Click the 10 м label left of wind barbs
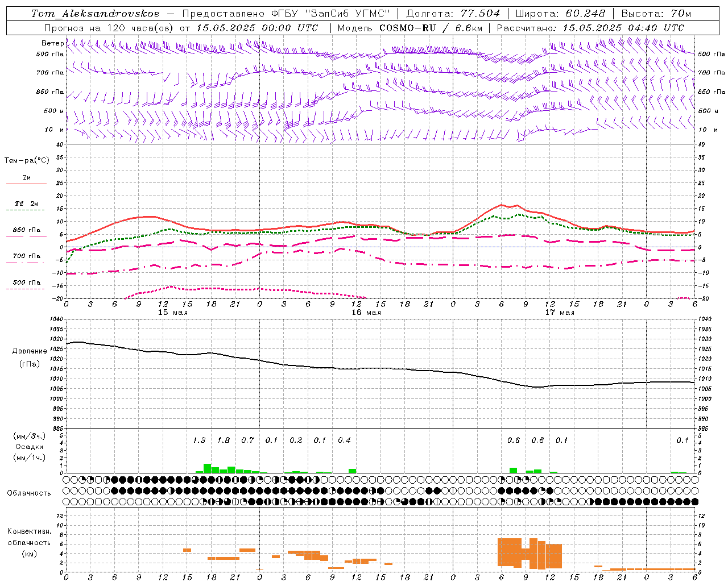 pos(55,130)
